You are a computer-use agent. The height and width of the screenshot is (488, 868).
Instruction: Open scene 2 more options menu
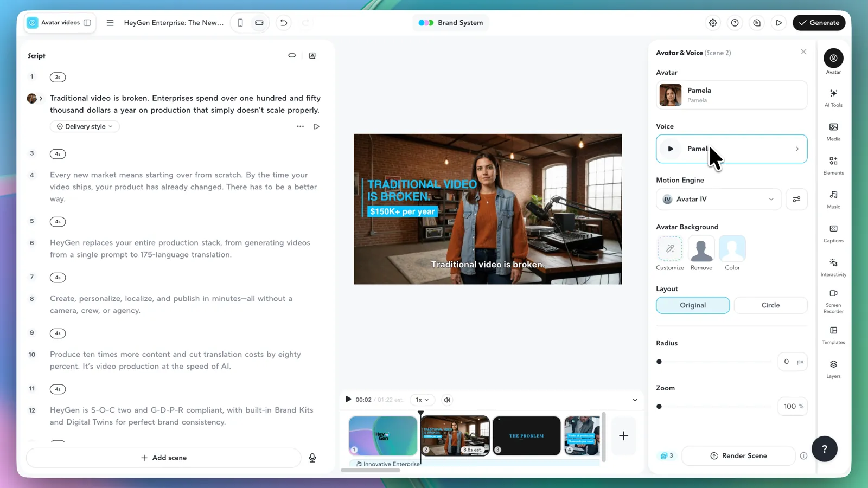click(300, 126)
